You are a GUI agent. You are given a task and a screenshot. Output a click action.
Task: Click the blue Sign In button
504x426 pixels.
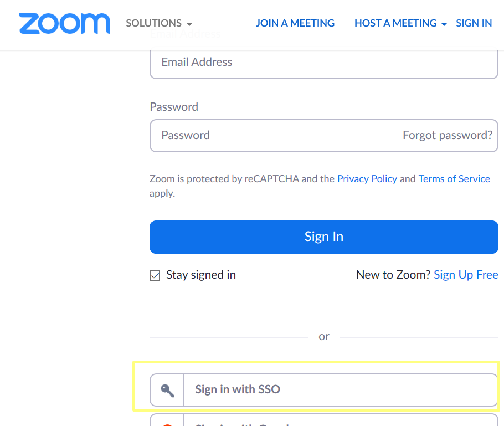pos(323,237)
